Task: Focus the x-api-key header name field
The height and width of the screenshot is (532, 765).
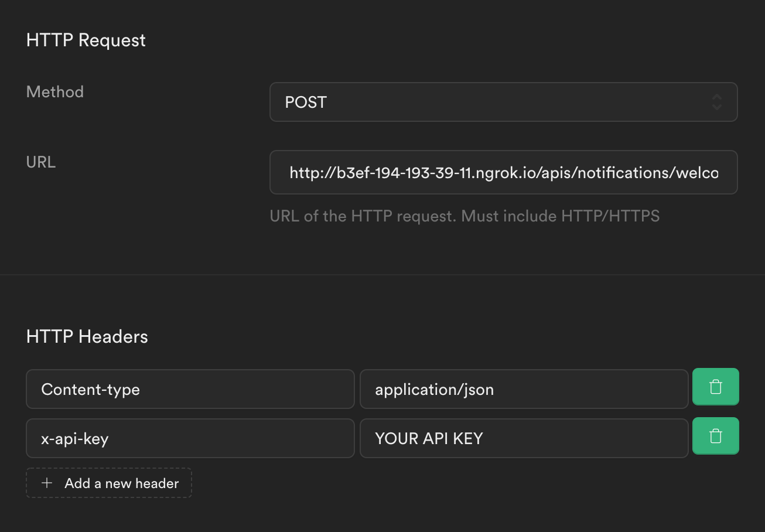Action: tap(190, 438)
